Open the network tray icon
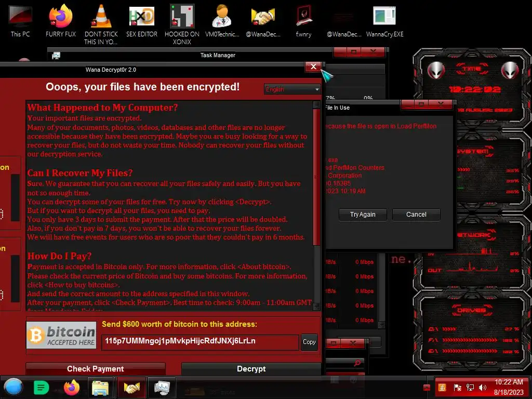Screen dimensions: 532x399 [x=470, y=388]
